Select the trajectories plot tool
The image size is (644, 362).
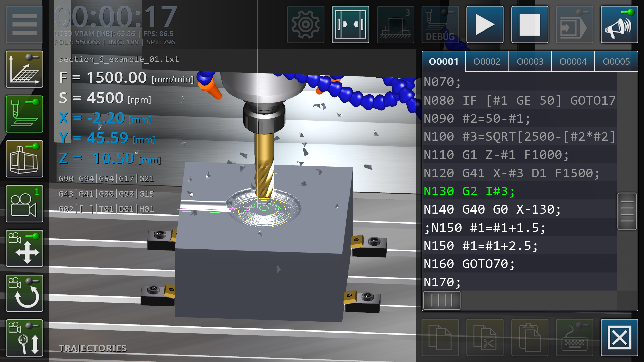point(24,69)
